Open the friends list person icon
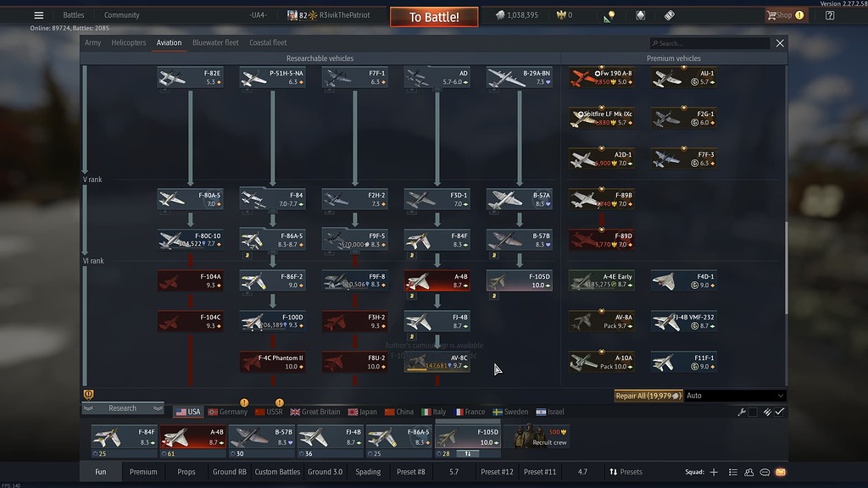 coord(749,472)
